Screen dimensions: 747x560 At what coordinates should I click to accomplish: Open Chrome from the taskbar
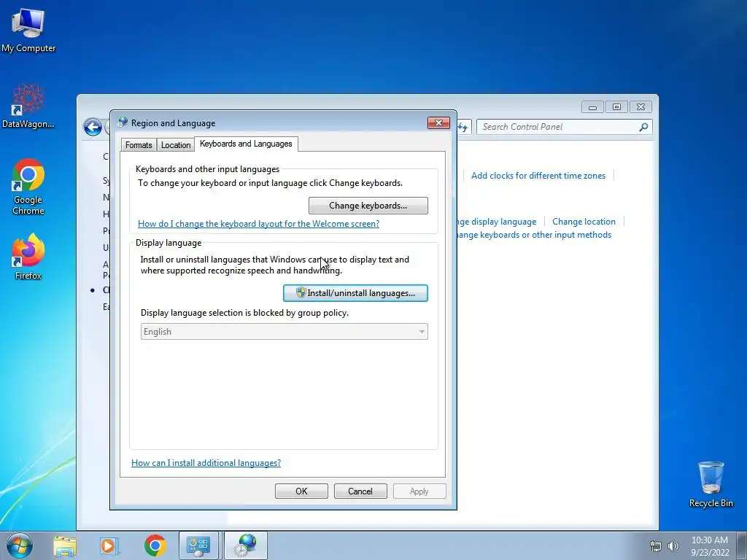(x=155, y=545)
